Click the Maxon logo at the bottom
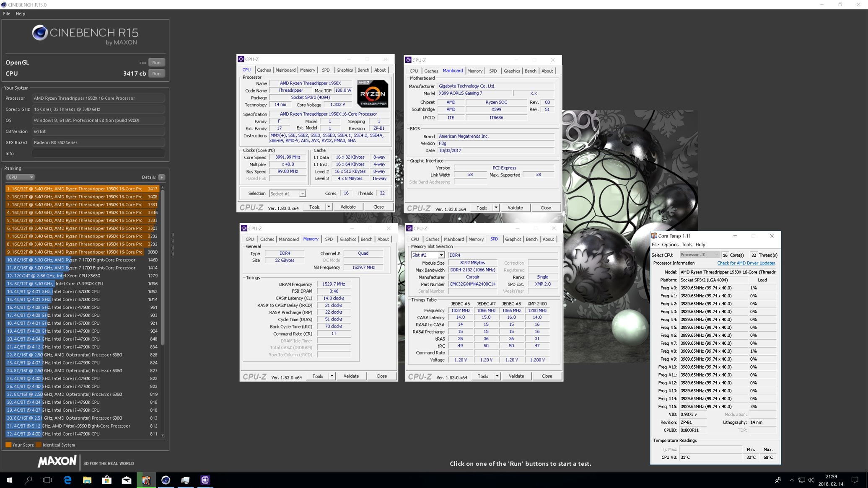Viewport: 868px width, 488px height. point(57,462)
